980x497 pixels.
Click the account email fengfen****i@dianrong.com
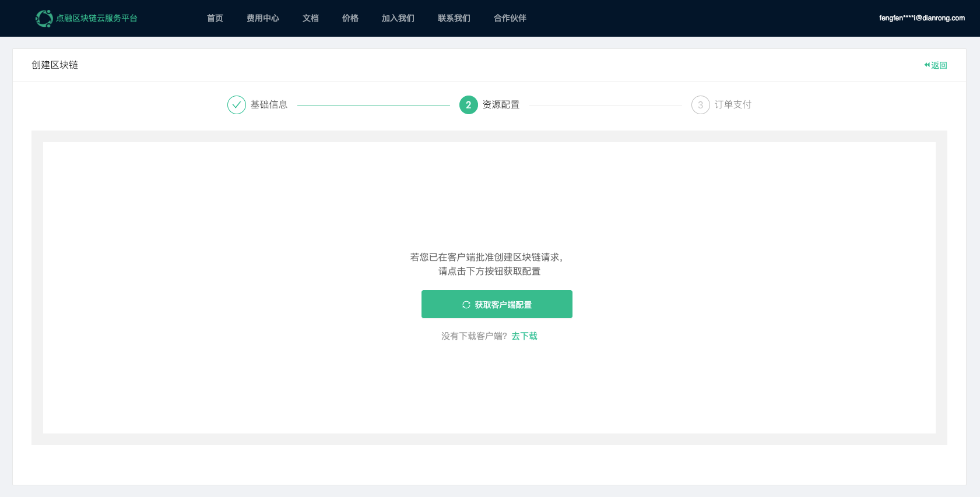(x=922, y=18)
